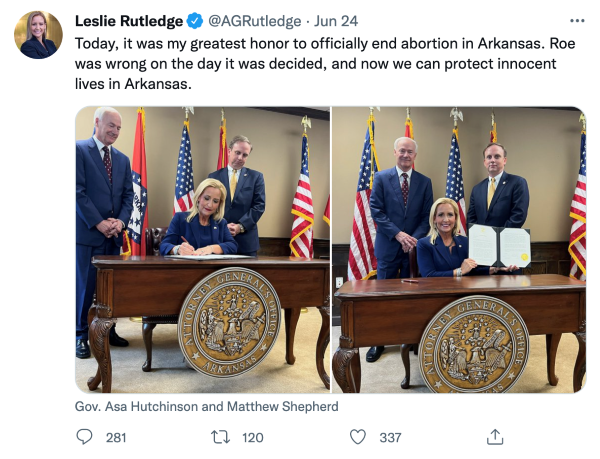Open the share upload icon
The height and width of the screenshot is (459, 600).
495,437
